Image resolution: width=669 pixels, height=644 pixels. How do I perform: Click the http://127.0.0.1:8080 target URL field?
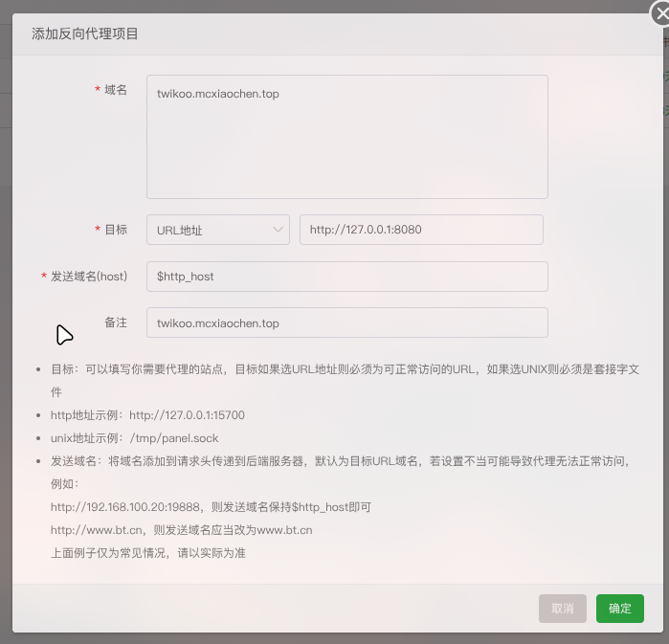tap(421, 230)
